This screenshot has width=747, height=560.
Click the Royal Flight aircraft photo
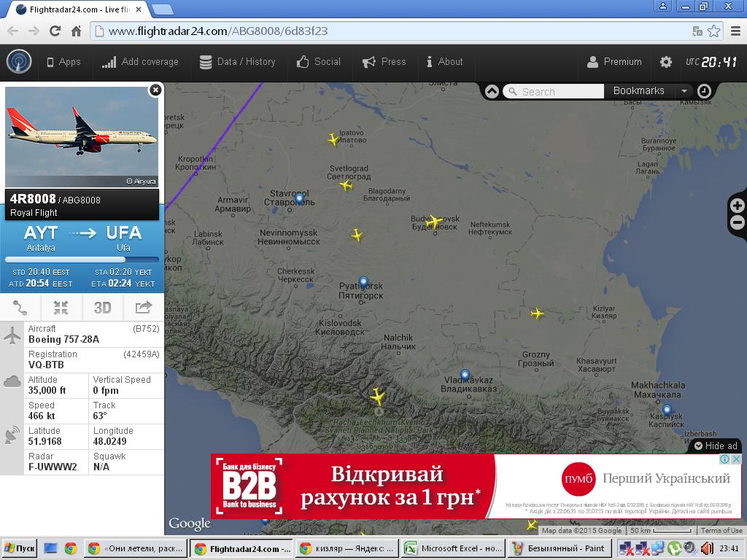pyautogui.click(x=82, y=136)
